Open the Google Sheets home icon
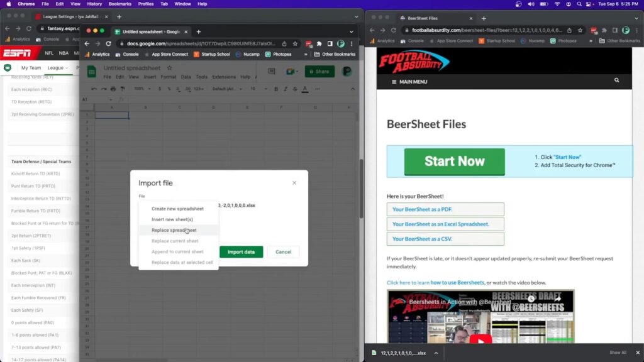Viewport: 644px width, 362px height. [x=92, y=72]
